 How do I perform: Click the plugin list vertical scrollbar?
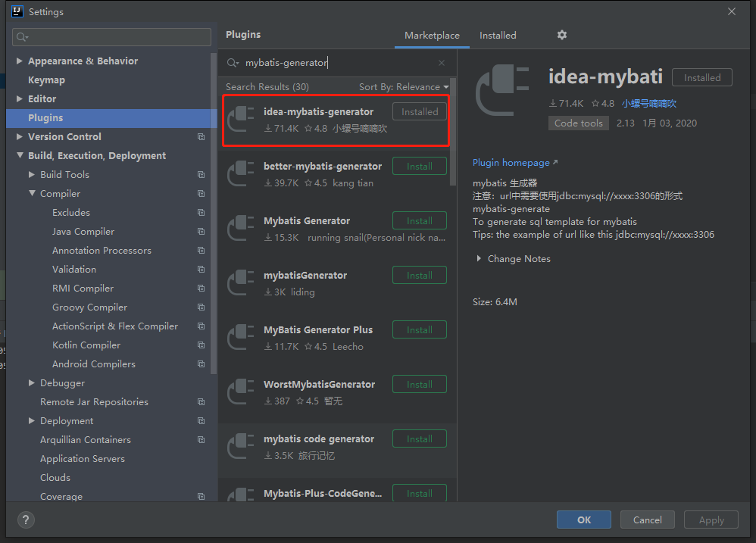tap(453, 121)
